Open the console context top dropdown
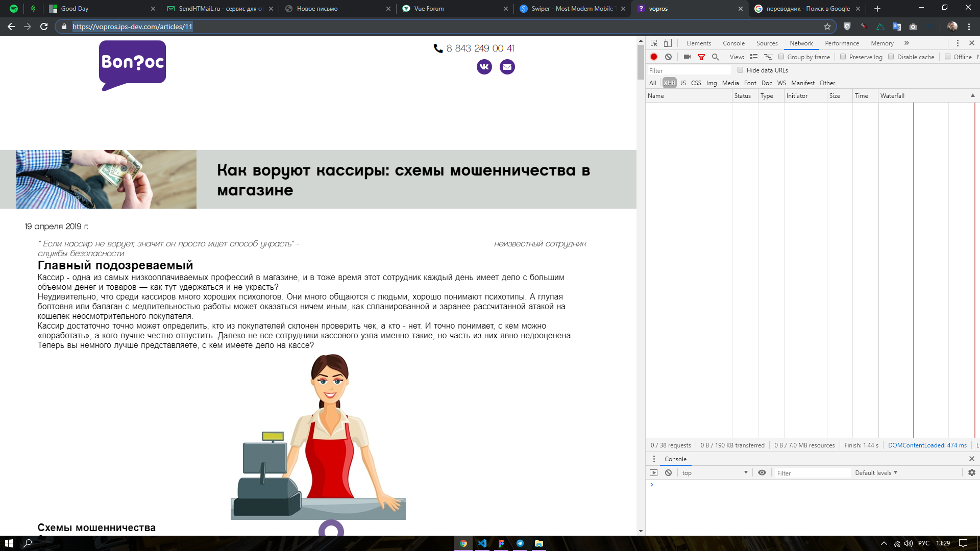This screenshot has width=980, height=551. coord(715,473)
